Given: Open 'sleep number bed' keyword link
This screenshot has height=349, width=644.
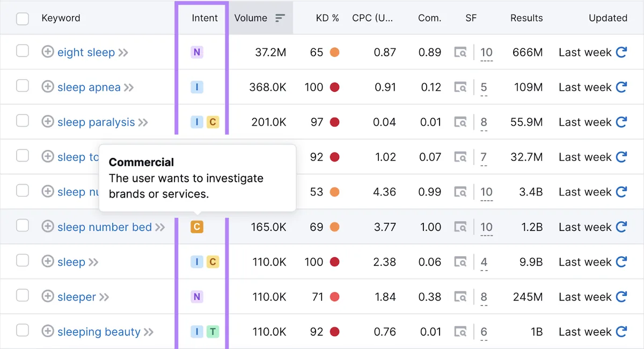Looking at the screenshot, I should (x=105, y=227).
